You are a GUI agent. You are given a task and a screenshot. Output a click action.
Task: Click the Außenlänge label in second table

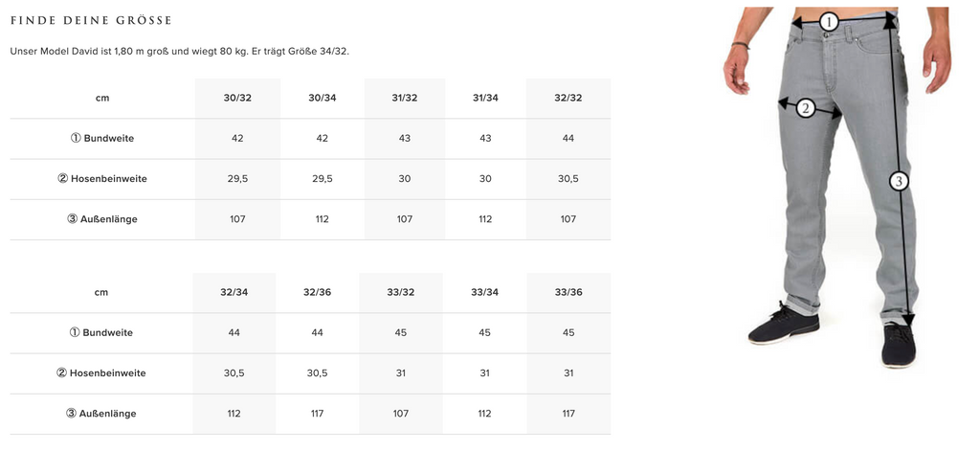click(x=101, y=414)
